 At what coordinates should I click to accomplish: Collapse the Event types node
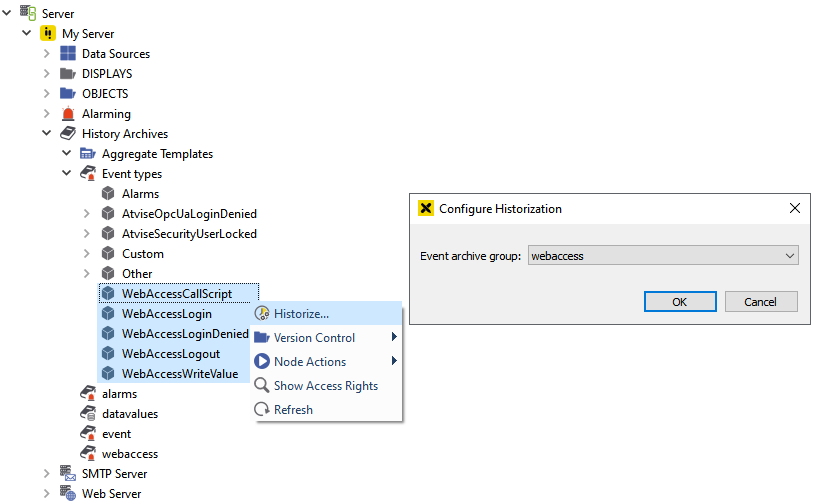[x=66, y=173]
